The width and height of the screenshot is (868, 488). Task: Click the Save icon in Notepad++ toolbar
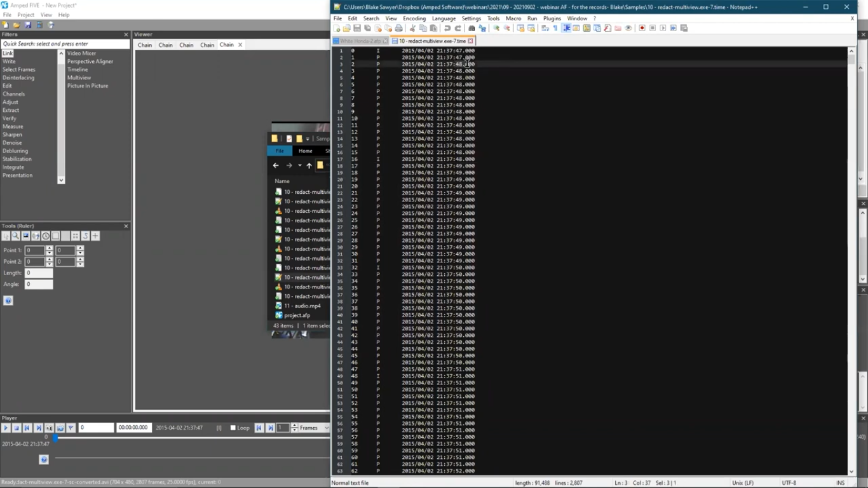(356, 28)
